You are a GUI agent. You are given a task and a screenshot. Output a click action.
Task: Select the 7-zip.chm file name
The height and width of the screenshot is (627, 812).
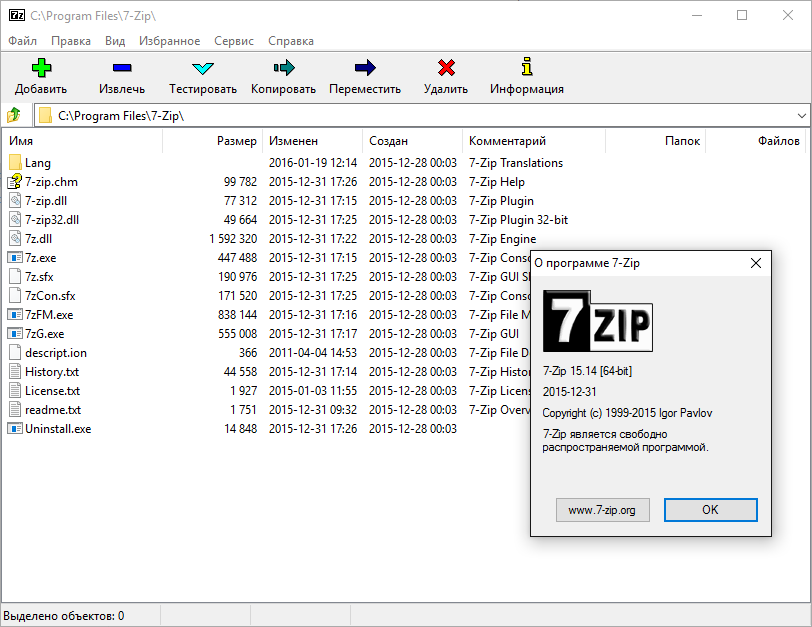pos(51,182)
